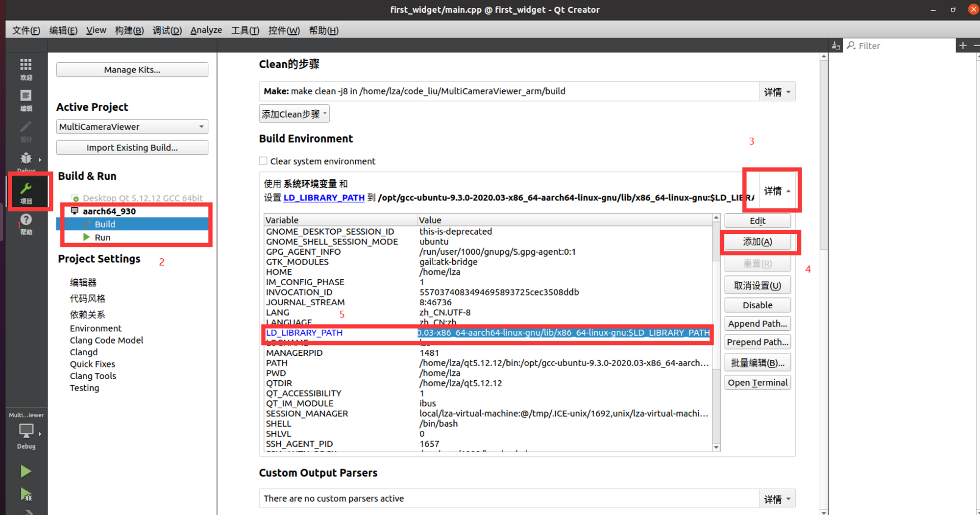Viewport: 980px width, 515px height.
Task: Open the Design (设计) mode icon
Action: point(26,131)
